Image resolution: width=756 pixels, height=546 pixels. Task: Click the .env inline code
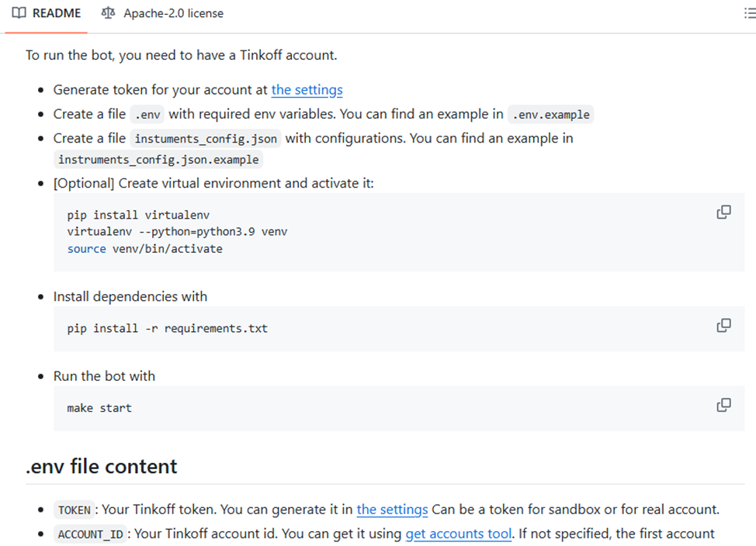pyautogui.click(x=147, y=115)
